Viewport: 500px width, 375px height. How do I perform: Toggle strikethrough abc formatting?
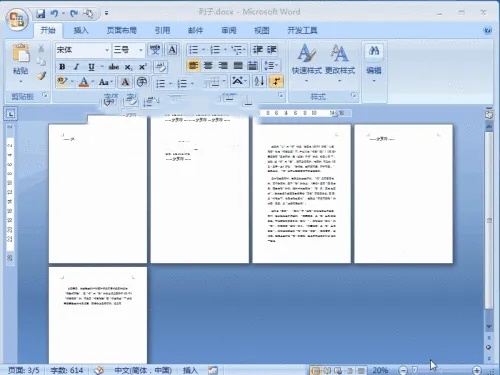(114, 67)
